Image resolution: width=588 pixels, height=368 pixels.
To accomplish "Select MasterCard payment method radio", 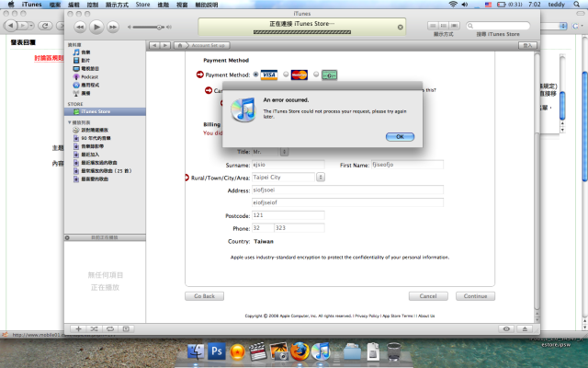I will pos(286,75).
